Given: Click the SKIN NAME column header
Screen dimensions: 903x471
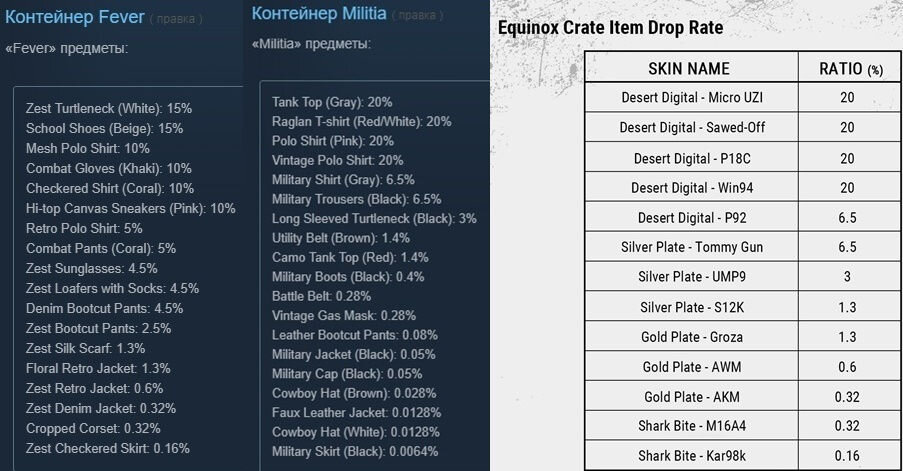Looking at the screenshot, I should point(689,69).
